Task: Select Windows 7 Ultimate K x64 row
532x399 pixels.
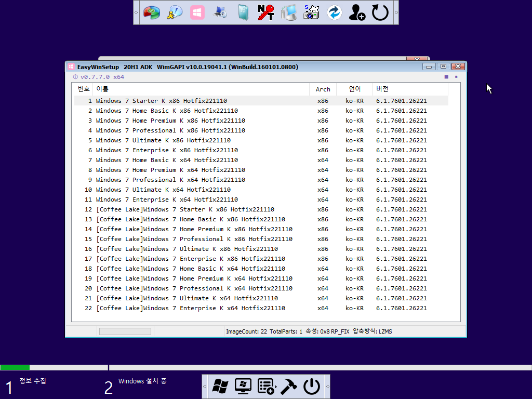Action: click(261, 189)
